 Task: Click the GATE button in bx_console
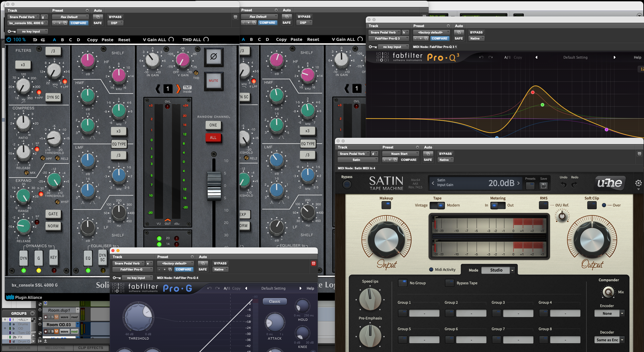53,214
